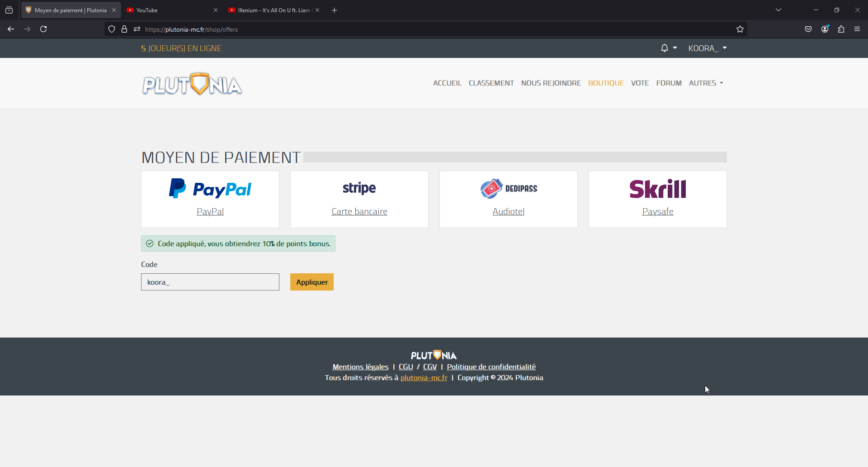Close the Moyen de paiement tab

[114, 10]
